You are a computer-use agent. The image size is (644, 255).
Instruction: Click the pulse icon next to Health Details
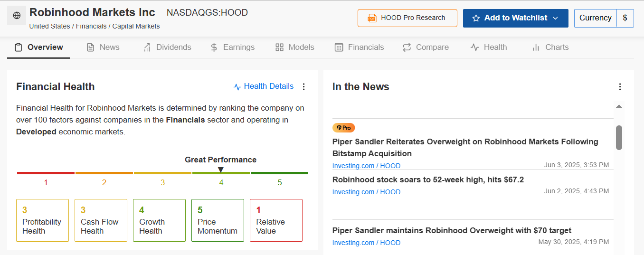(x=237, y=87)
